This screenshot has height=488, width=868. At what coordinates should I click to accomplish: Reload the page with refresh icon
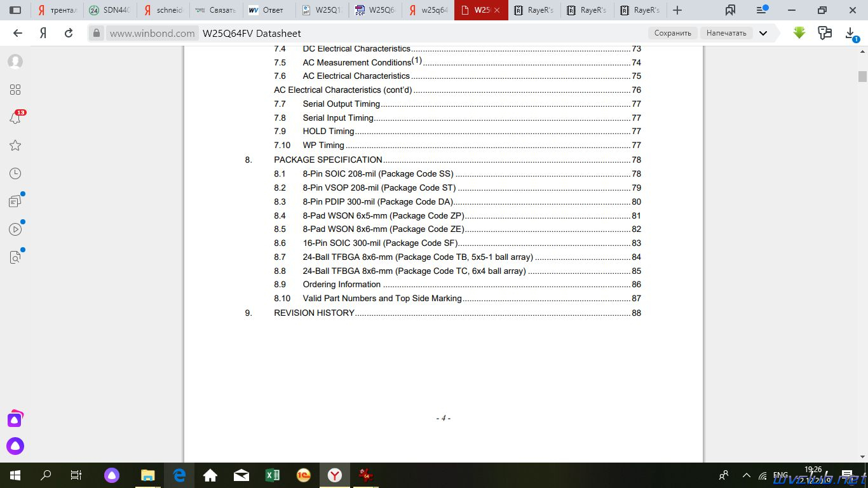point(69,33)
